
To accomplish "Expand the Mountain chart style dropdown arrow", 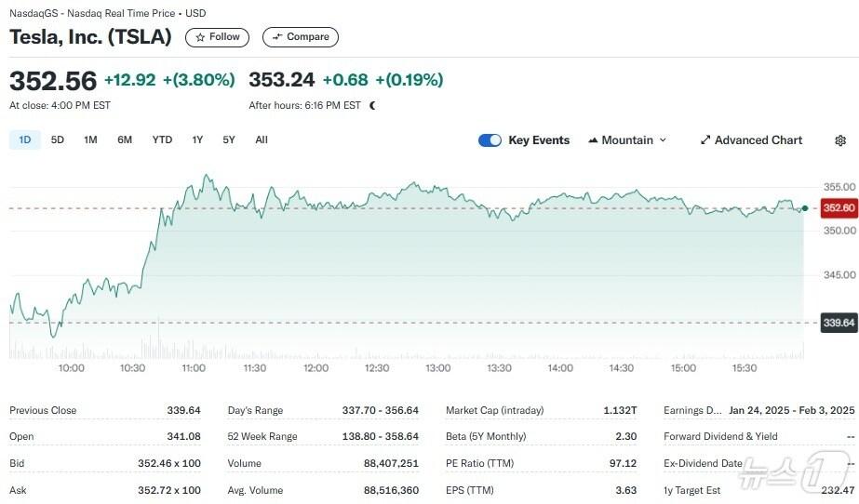I will point(663,140).
